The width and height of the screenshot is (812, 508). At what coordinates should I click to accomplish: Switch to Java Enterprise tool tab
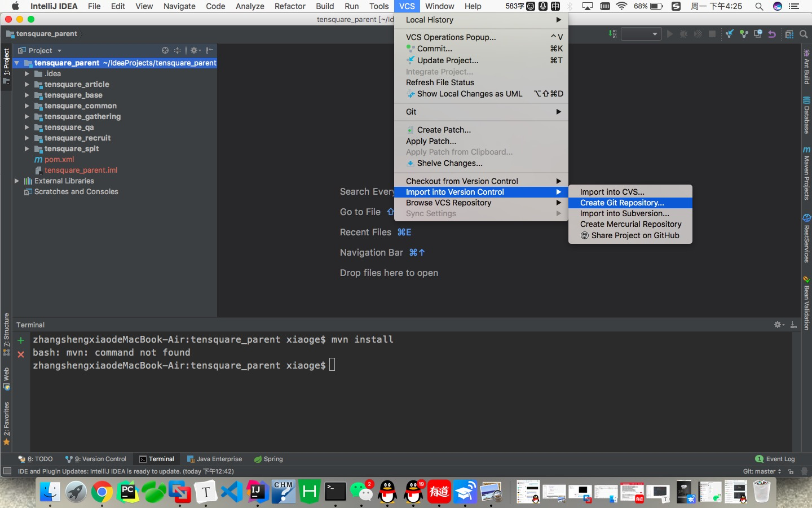[x=215, y=459]
